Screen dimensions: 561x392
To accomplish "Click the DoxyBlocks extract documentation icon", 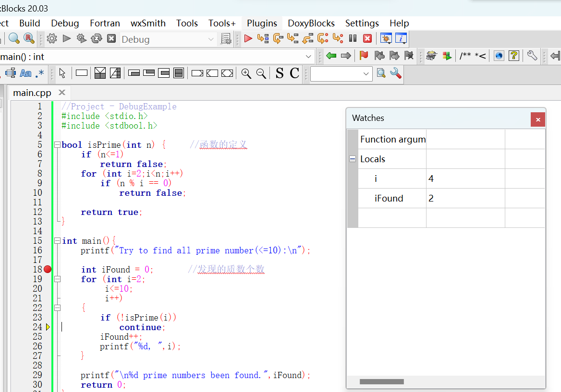I will [x=447, y=56].
